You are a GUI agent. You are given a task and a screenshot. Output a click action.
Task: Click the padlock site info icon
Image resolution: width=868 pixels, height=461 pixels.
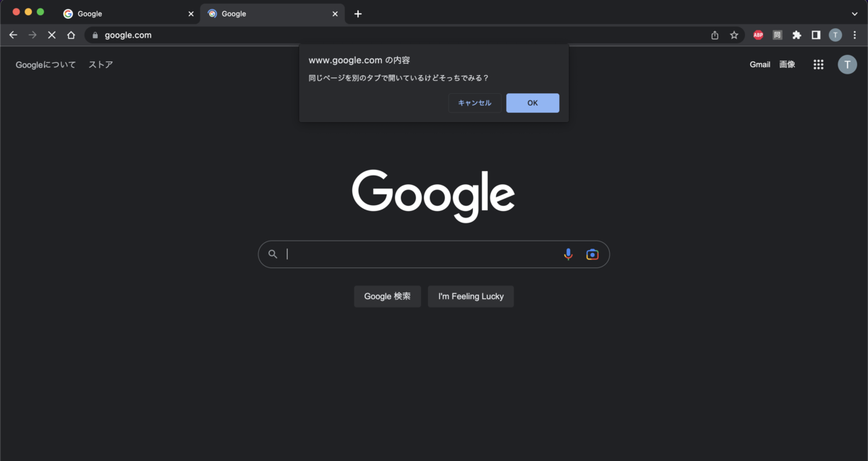95,35
